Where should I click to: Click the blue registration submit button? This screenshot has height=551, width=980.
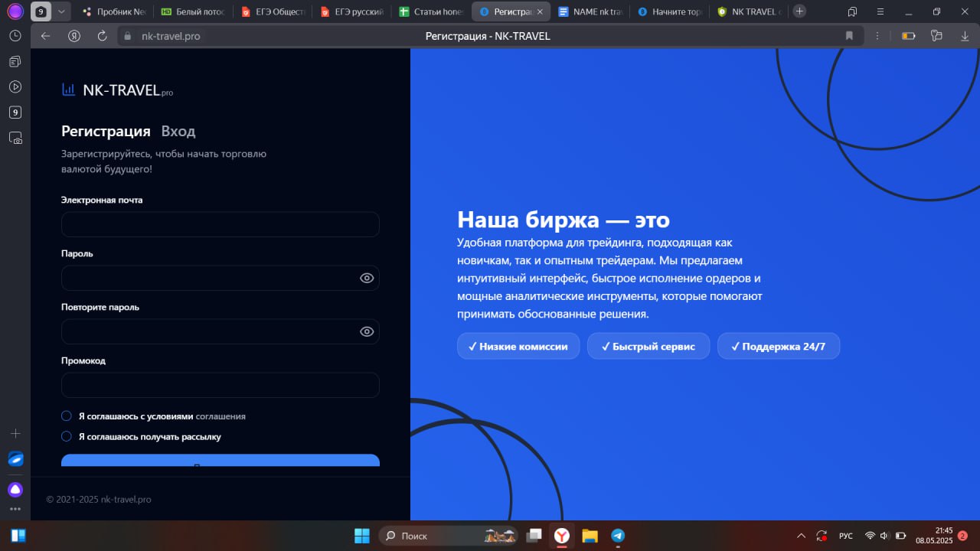tap(220, 460)
